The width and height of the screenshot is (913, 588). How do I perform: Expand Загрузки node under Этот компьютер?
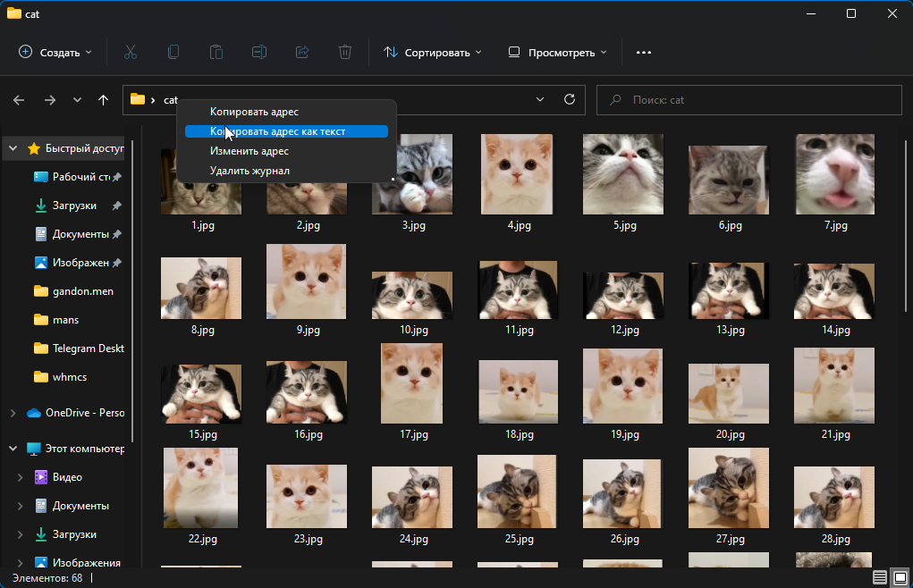(x=20, y=534)
